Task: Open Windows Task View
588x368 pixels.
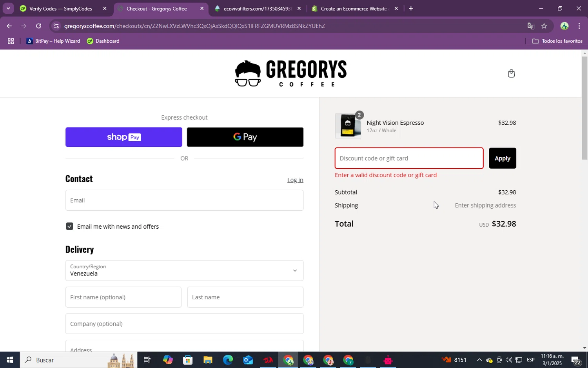Action: [147, 360]
